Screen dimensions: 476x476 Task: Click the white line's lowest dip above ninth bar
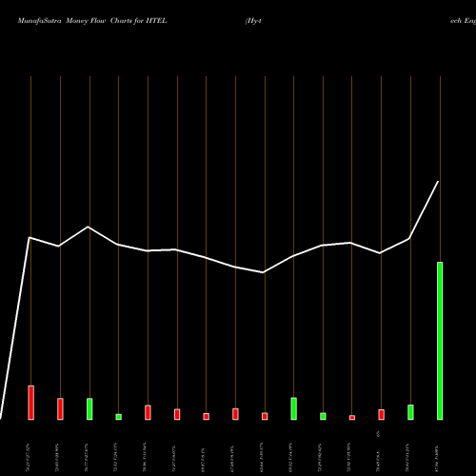[x=263, y=272]
